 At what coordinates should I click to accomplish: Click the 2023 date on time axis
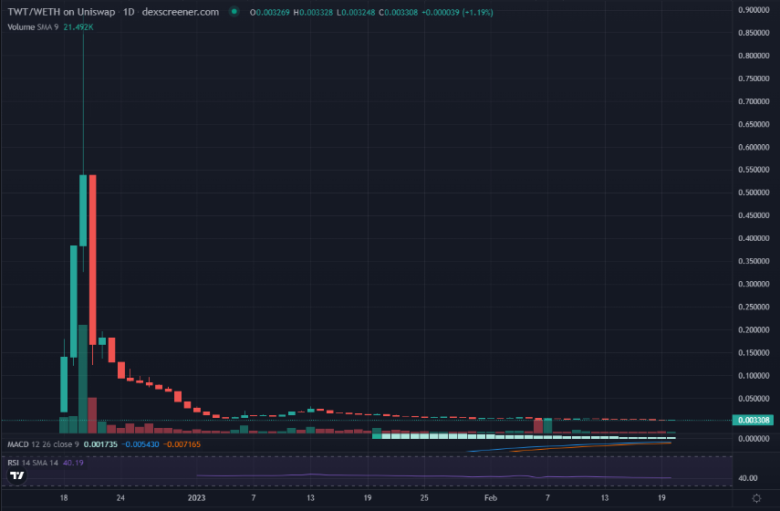click(x=197, y=497)
